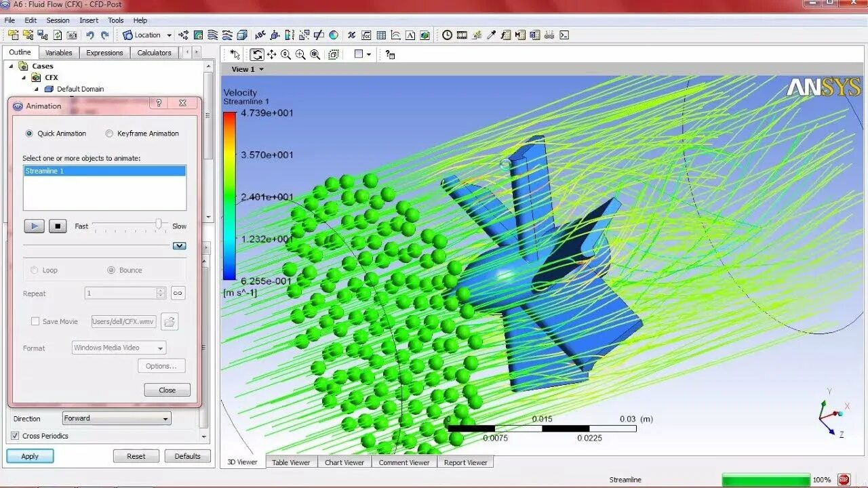
Task: Click the green progress bar in status
Action: (x=766, y=480)
